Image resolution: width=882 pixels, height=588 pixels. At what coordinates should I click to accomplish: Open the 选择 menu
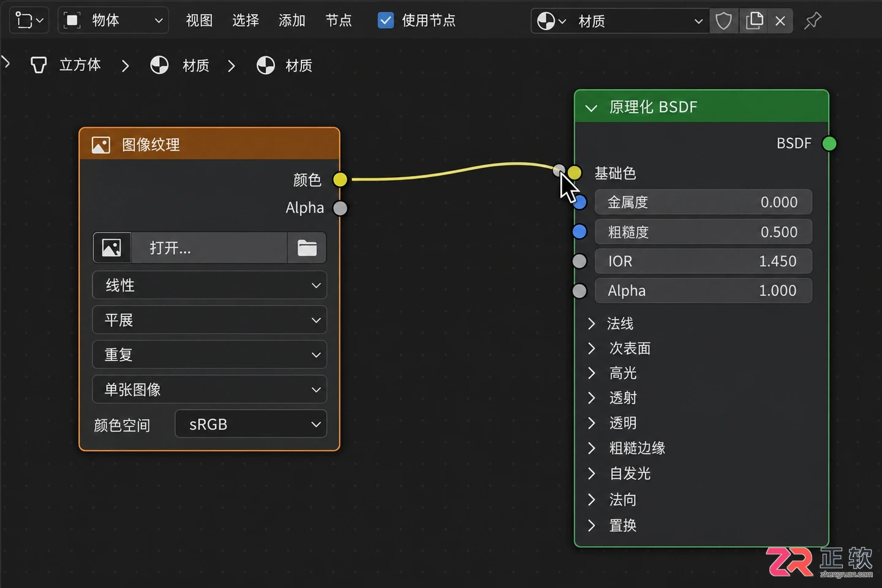[x=246, y=20]
